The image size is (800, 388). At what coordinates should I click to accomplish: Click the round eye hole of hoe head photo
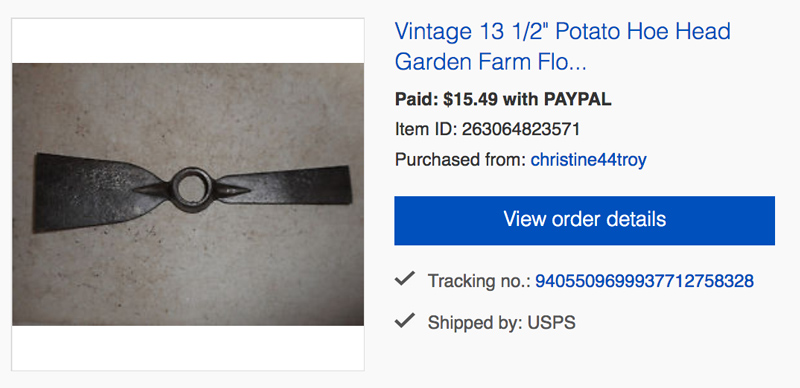[x=191, y=189]
